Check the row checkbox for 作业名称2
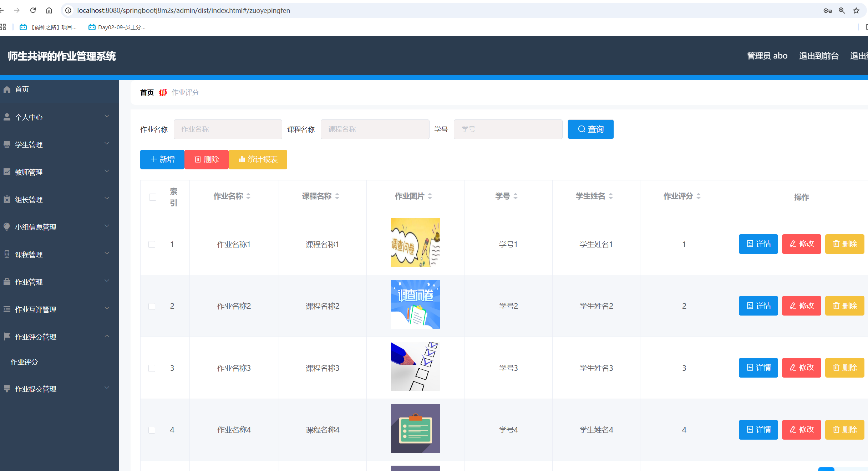Viewport: 868px width, 471px height. click(x=152, y=306)
